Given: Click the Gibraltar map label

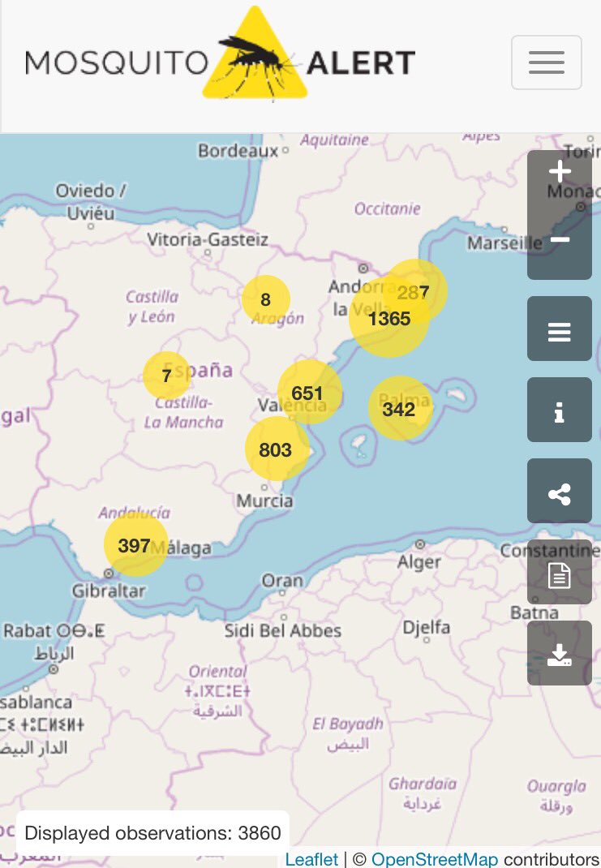Looking at the screenshot, I should [109, 591].
